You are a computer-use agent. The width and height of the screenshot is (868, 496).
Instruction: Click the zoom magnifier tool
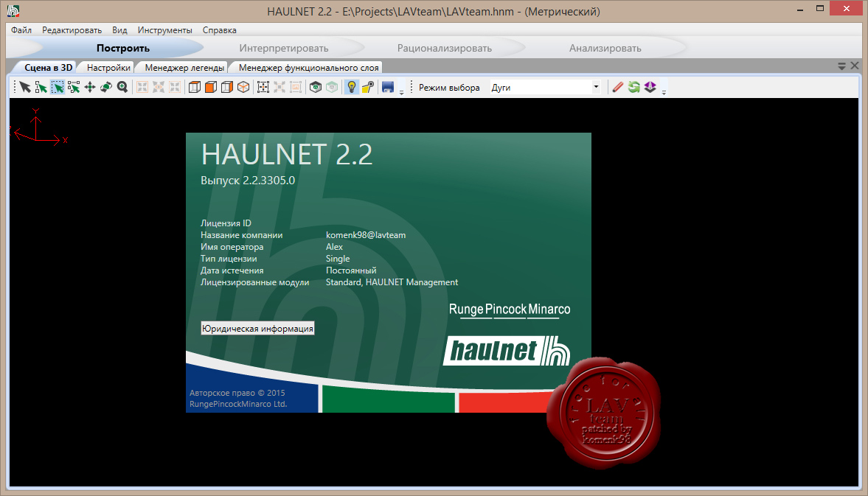coord(122,88)
